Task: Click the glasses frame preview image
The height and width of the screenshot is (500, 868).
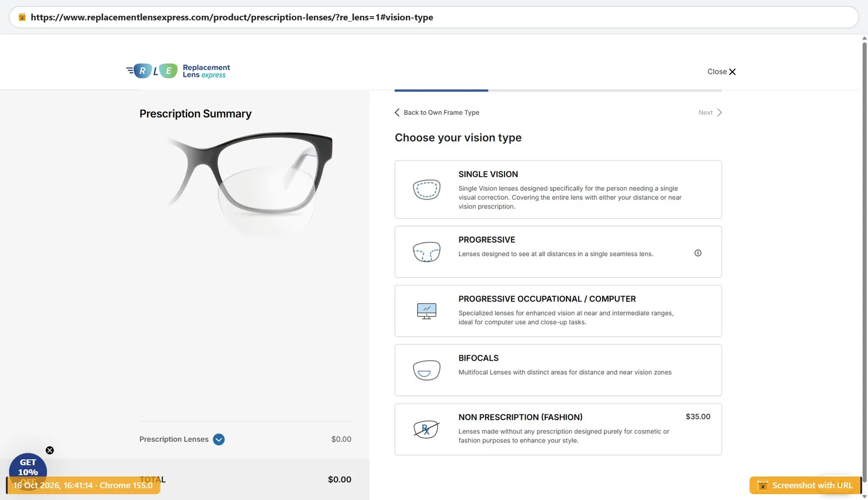Action: point(250,183)
